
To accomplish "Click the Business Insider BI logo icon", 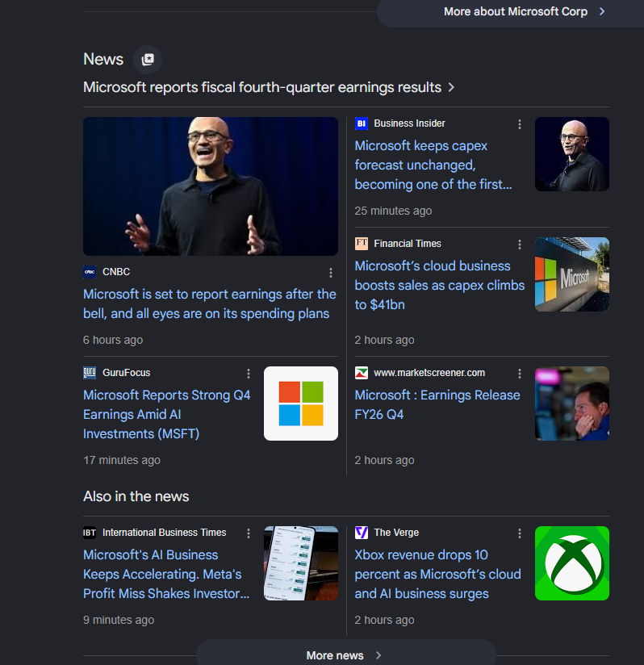I will click(362, 123).
